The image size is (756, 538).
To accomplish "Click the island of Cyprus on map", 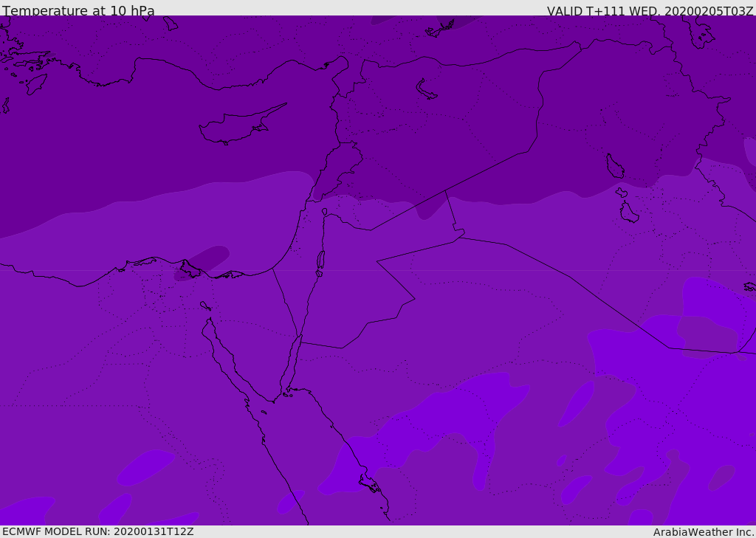I will pyautogui.click(x=241, y=125).
